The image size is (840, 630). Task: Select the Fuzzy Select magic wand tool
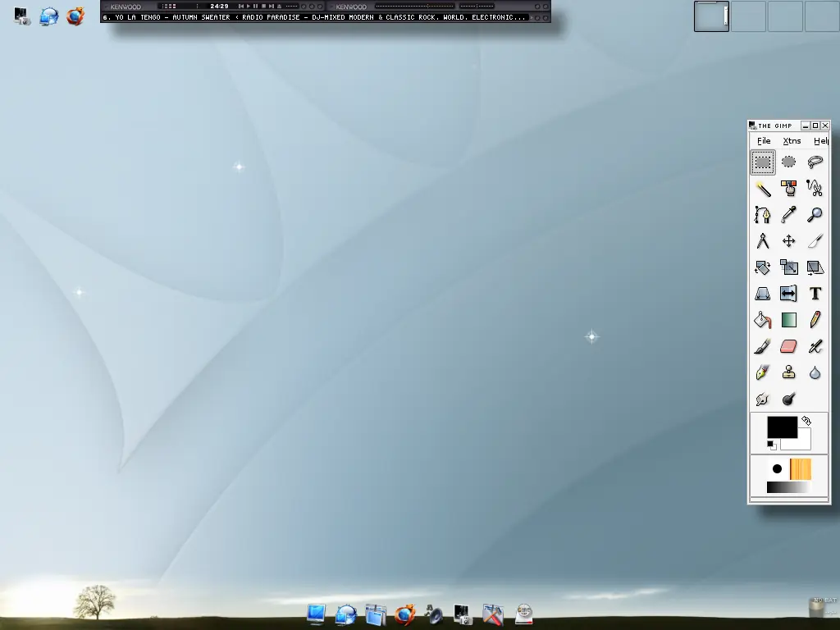[762, 189]
